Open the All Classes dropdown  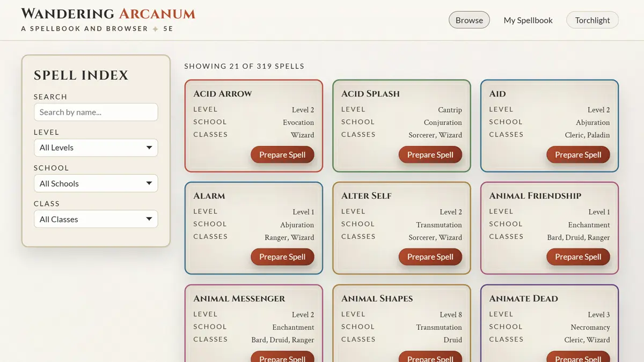coord(96,219)
